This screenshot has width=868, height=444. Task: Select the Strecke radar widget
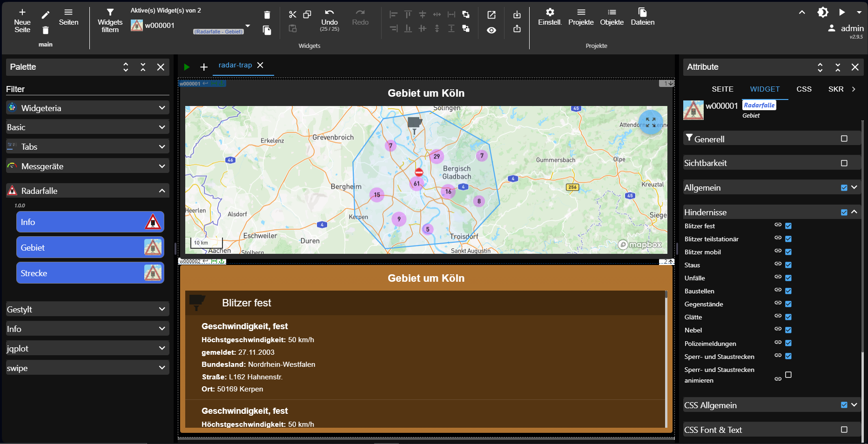pyautogui.click(x=90, y=273)
